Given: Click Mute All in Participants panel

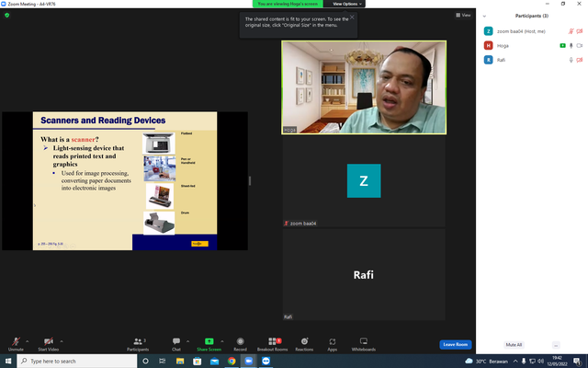Looking at the screenshot, I should coord(514,345).
